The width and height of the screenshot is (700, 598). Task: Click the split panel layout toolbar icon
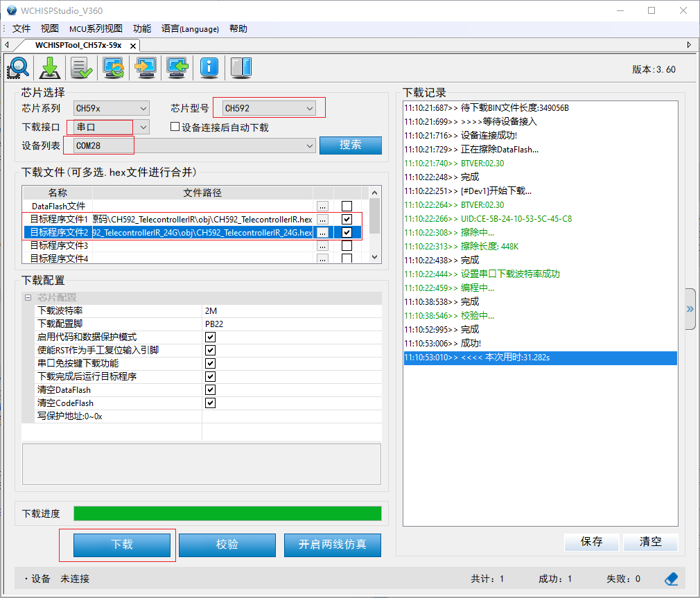(241, 68)
